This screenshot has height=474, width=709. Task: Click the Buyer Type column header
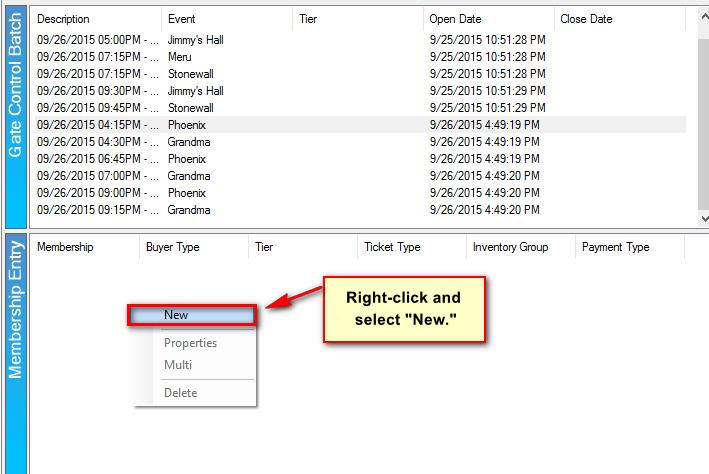[x=194, y=247]
